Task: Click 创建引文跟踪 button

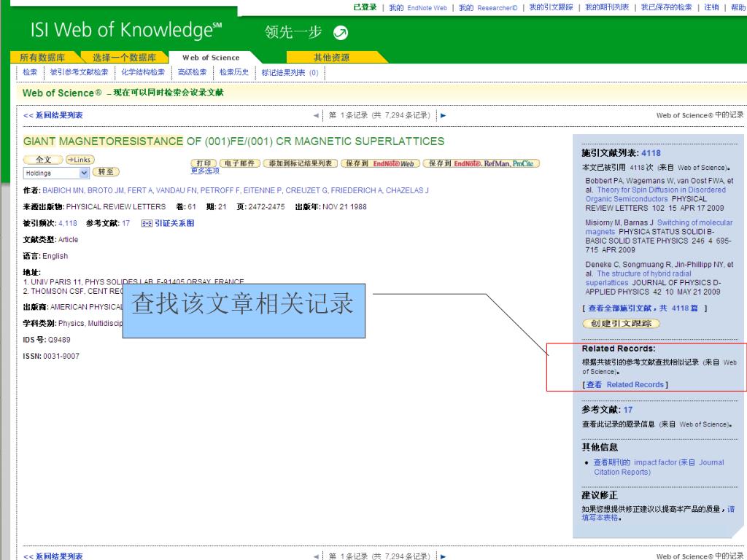Action: tap(622, 323)
